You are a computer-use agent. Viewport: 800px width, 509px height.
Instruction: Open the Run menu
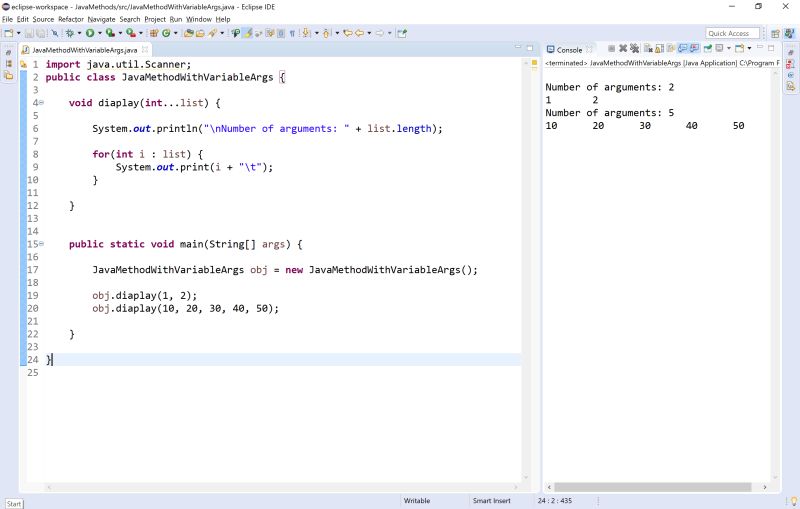click(x=176, y=19)
